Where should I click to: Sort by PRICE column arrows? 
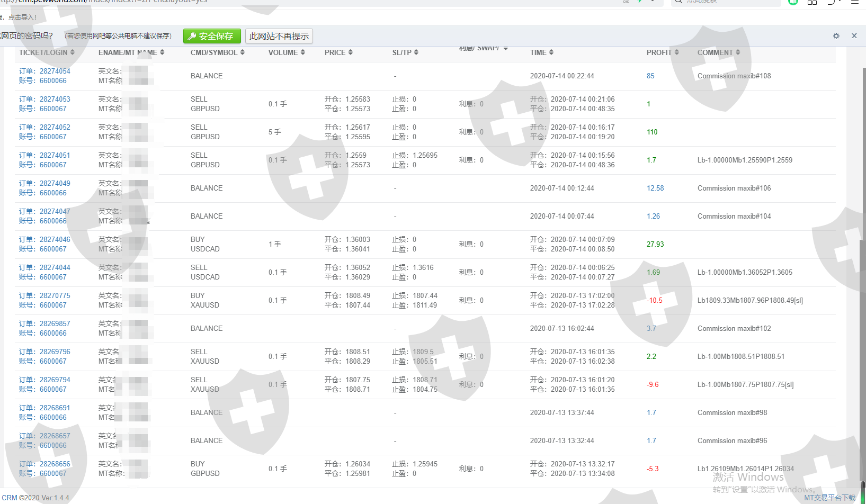pos(350,52)
